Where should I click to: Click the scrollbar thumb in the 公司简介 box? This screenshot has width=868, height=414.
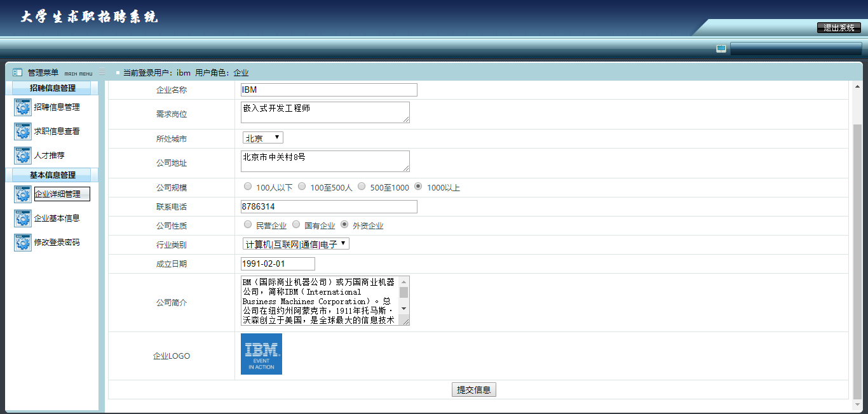click(403, 292)
